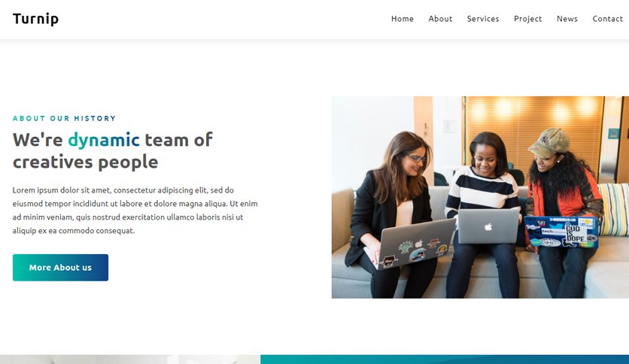Open the Home nav item
This screenshot has width=629, height=364.
(x=403, y=19)
